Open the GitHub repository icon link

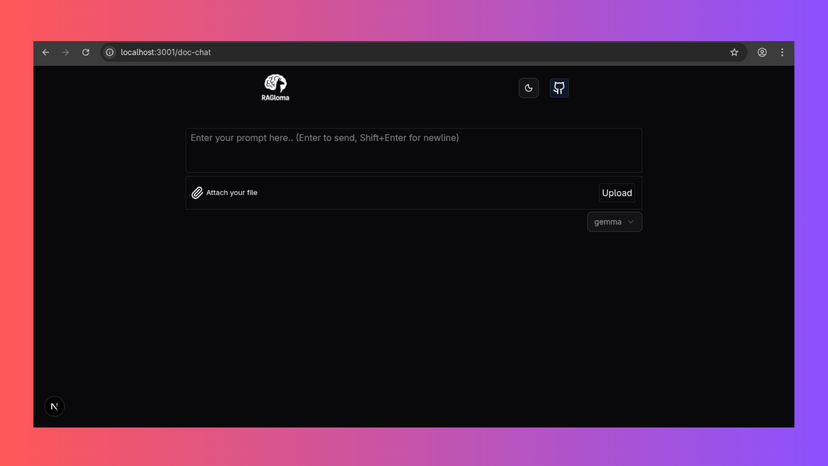pos(559,88)
